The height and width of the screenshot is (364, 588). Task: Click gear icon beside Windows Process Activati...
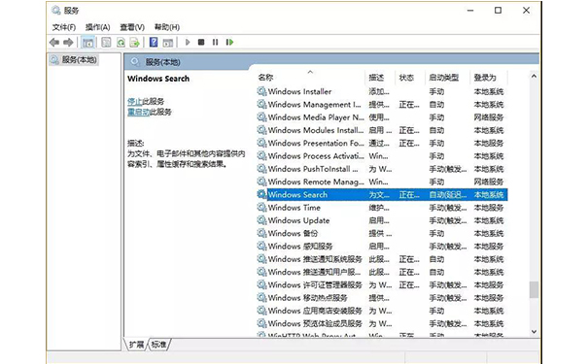click(261, 155)
